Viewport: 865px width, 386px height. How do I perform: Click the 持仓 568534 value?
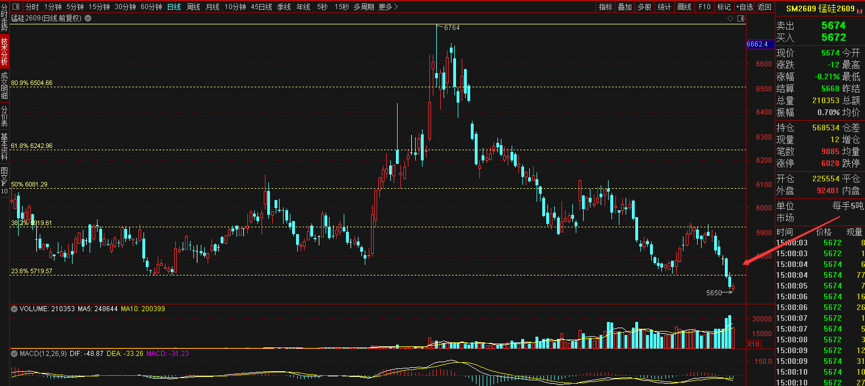coord(826,127)
